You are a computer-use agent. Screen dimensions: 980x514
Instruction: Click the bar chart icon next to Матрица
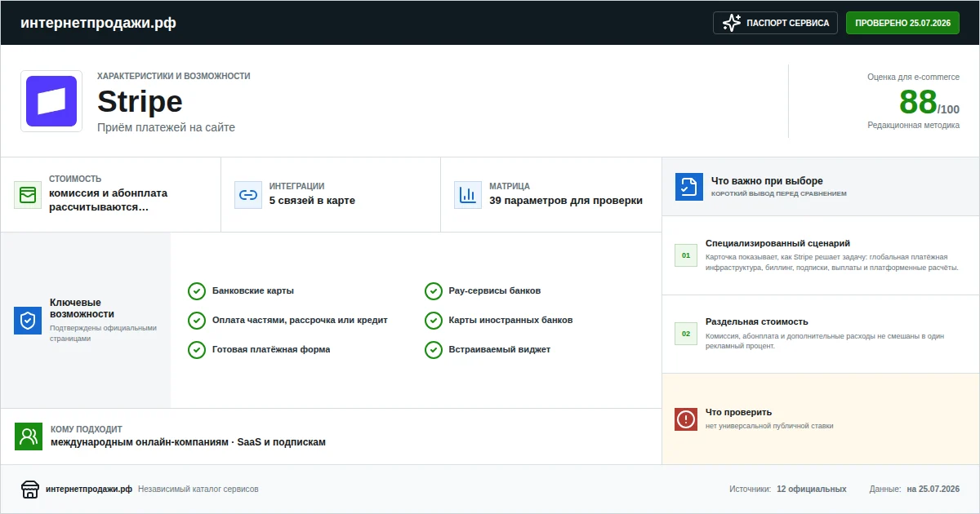point(468,195)
